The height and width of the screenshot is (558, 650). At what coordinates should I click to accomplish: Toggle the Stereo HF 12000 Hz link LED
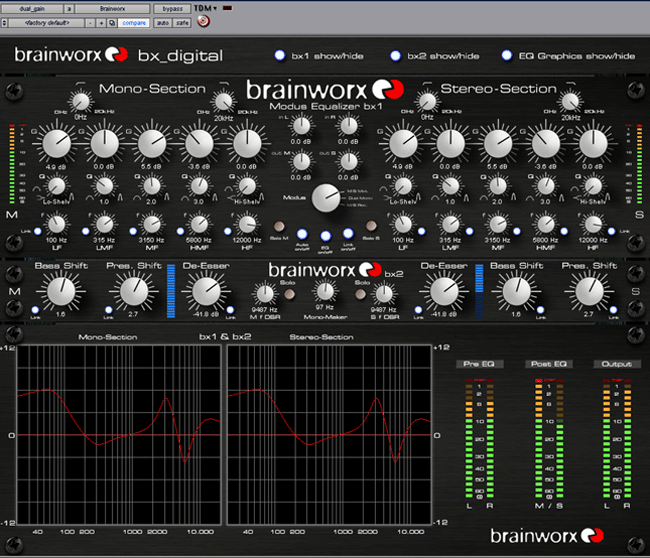pos(611,231)
